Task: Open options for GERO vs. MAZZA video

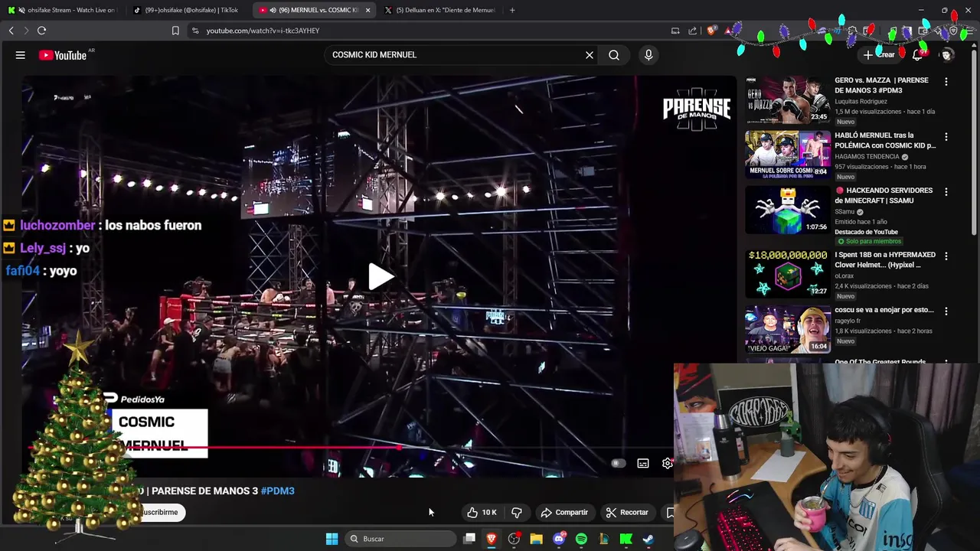Action: [x=946, y=81]
